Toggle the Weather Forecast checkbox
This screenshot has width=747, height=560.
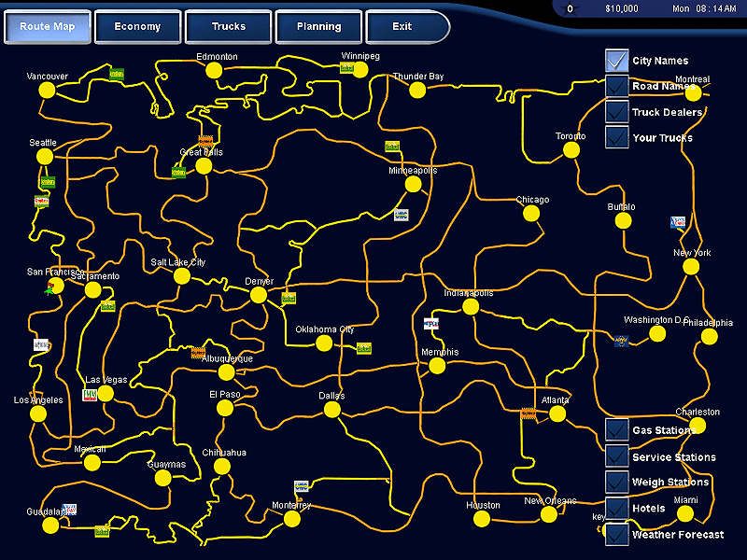pyautogui.click(x=616, y=535)
